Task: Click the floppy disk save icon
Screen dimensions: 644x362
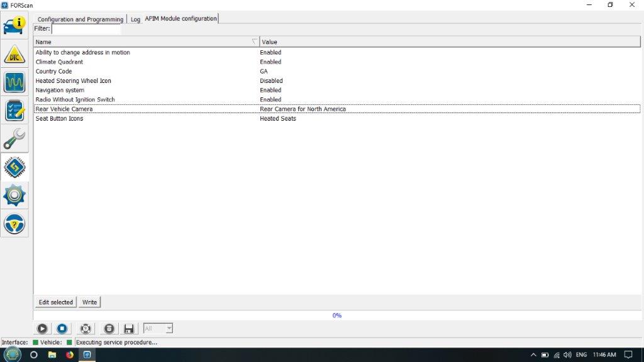Action: tap(129, 329)
